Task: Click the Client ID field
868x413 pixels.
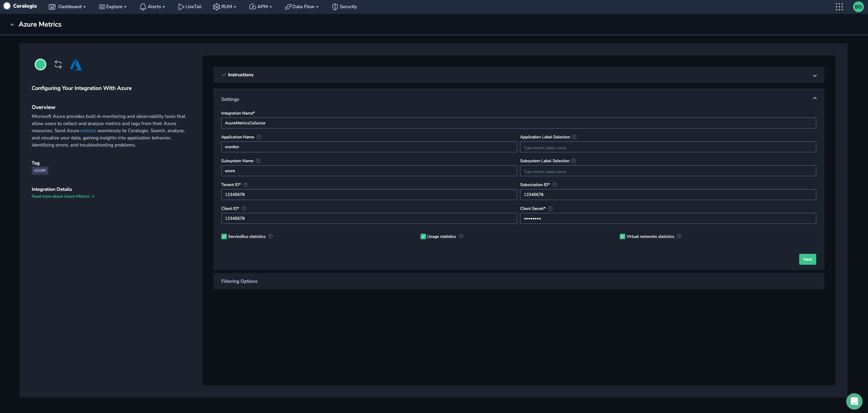Action: [x=369, y=218]
